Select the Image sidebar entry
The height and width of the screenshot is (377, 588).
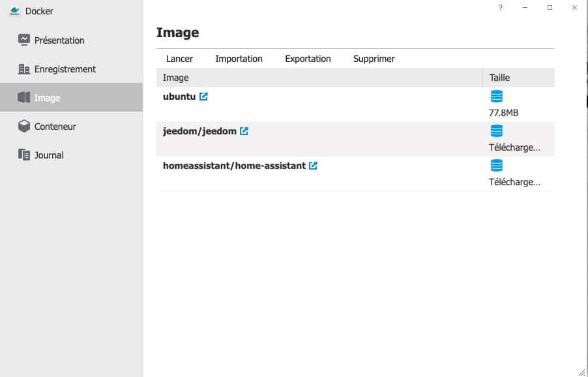tap(71, 98)
